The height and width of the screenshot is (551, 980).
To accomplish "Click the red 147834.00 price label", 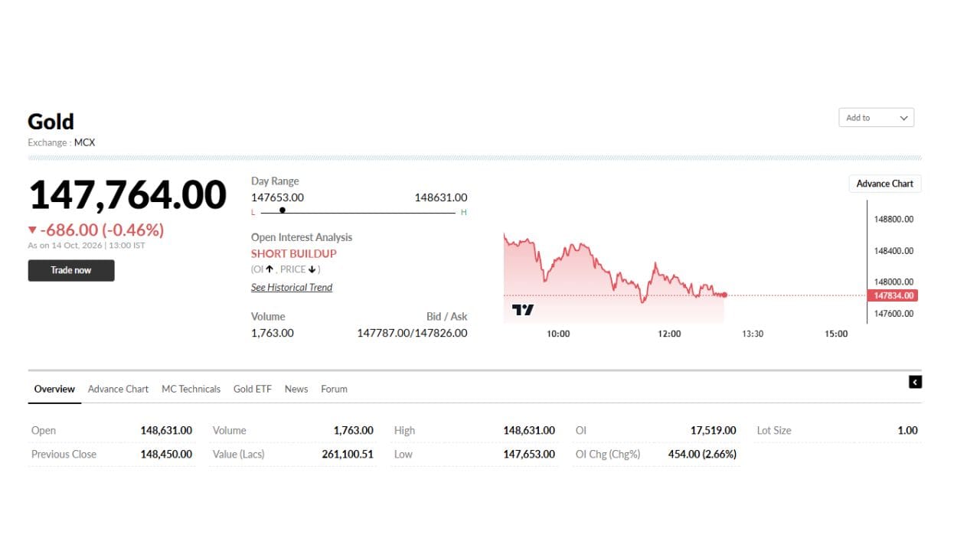I will [892, 295].
